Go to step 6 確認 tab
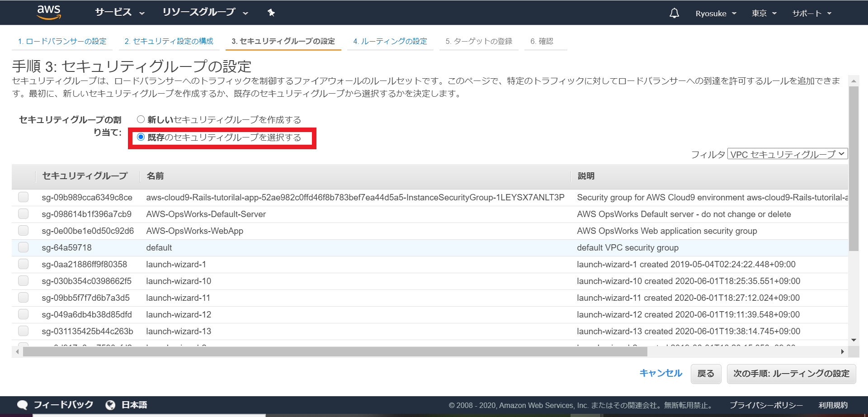The width and height of the screenshot is (868, 417). pos(542,41)
